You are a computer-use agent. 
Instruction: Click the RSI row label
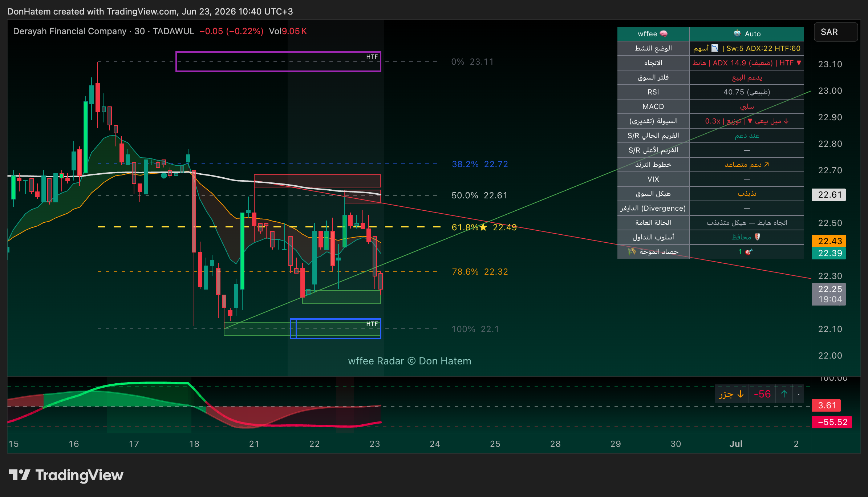653,92
